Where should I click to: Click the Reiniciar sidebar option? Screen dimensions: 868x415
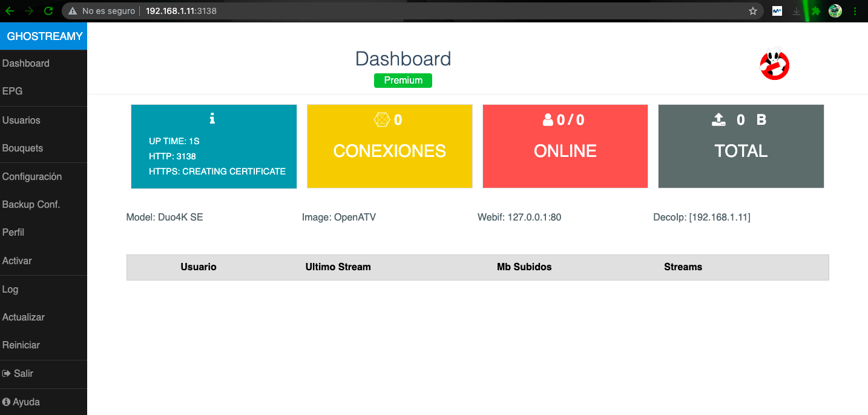pyautogui.click(x=21, y=345)
